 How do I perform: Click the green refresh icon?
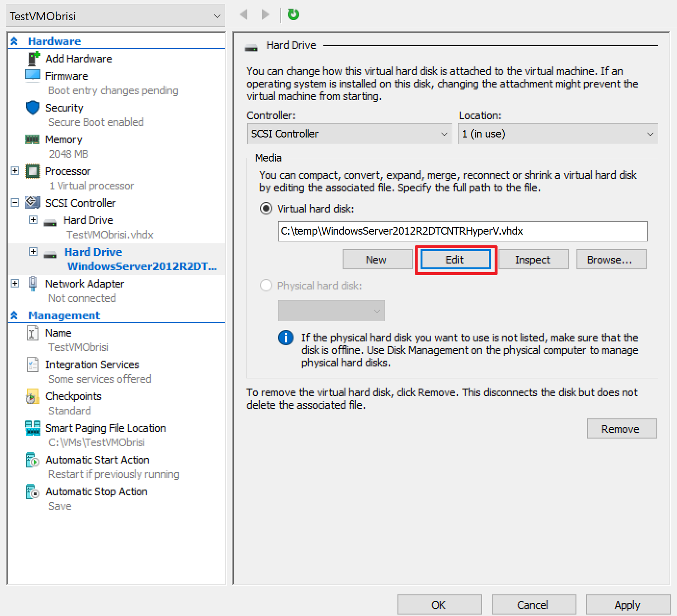(x=293, y=14)
